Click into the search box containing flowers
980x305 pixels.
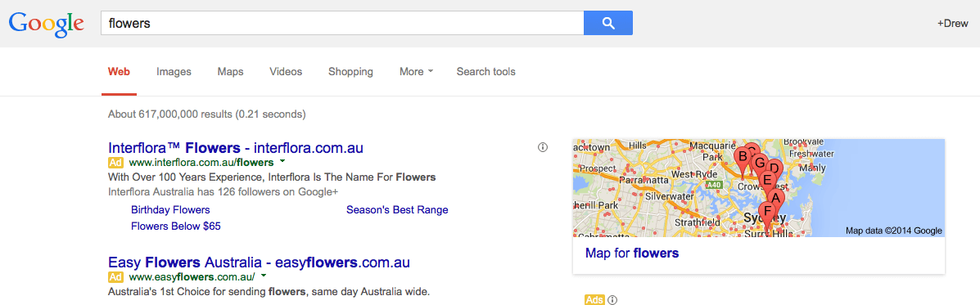point(342,23)
